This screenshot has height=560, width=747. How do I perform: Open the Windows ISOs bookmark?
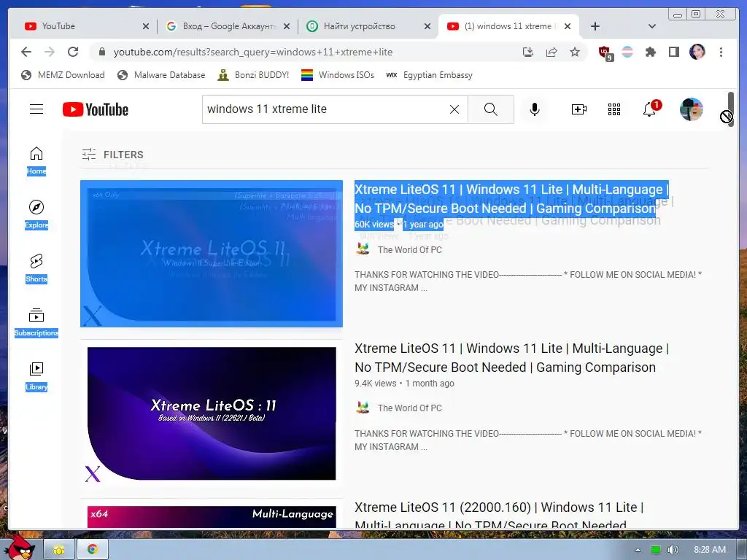coord(338,75)
